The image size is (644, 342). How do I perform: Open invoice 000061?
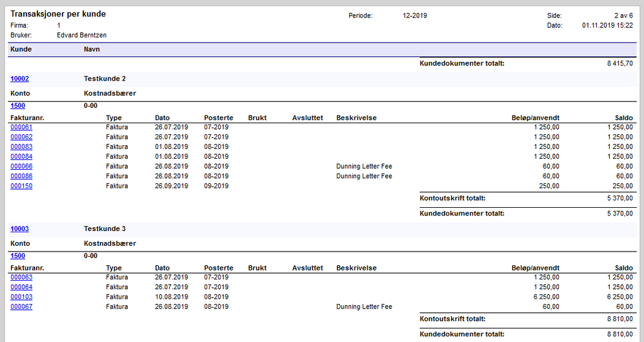pos(21,127)
